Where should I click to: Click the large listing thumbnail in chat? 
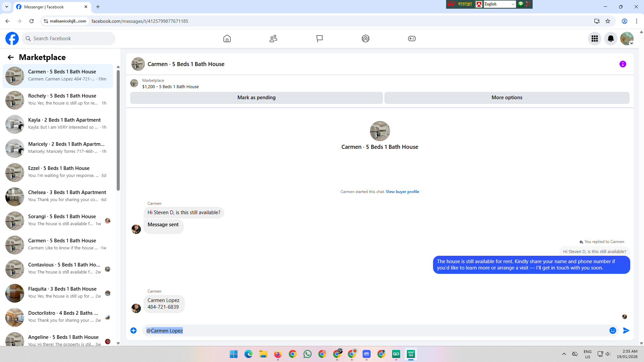(380, 131)
